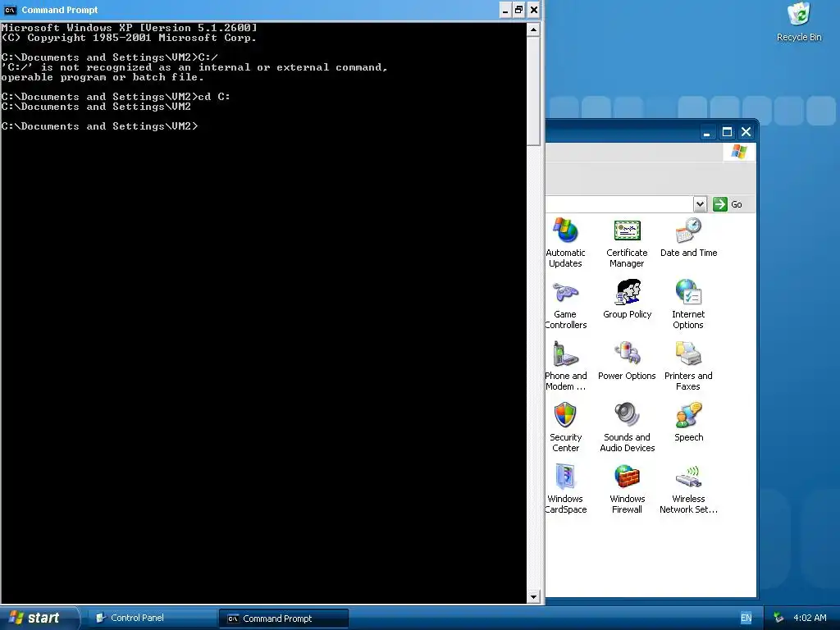840x630 pixels.
Task: Click the Go button in Control Panel
Action: click(x=728, y=204)
